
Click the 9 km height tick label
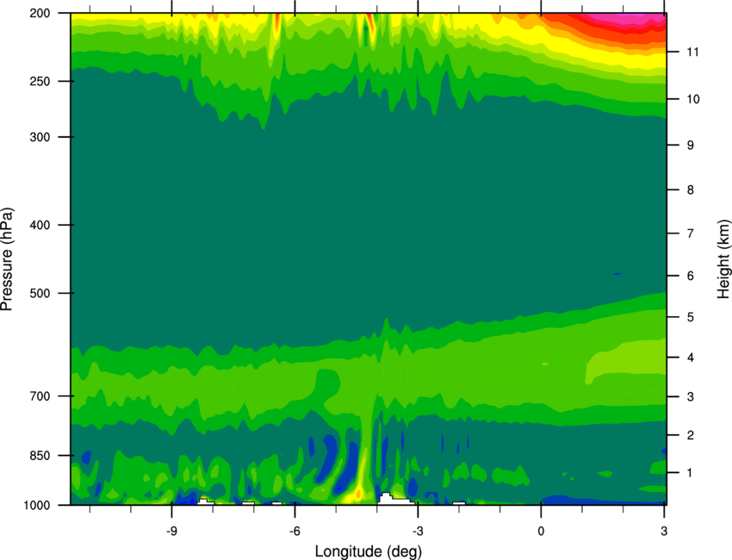coord(691,146)
